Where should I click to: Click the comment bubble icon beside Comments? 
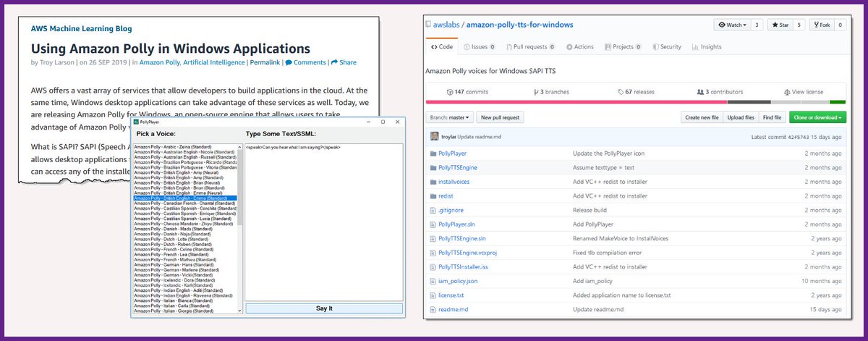click(289, 62)
